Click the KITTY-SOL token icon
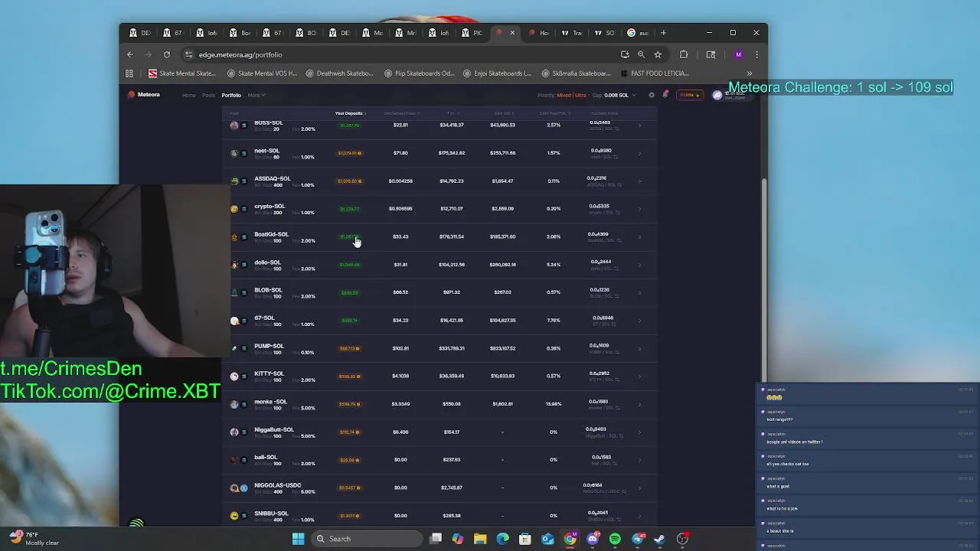 click(234, 376)
